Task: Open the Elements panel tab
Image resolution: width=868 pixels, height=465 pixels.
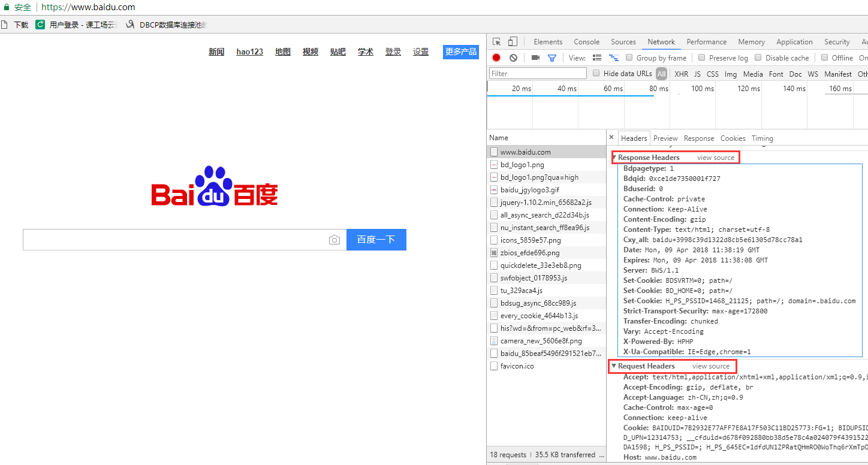Action: point(548,42)
